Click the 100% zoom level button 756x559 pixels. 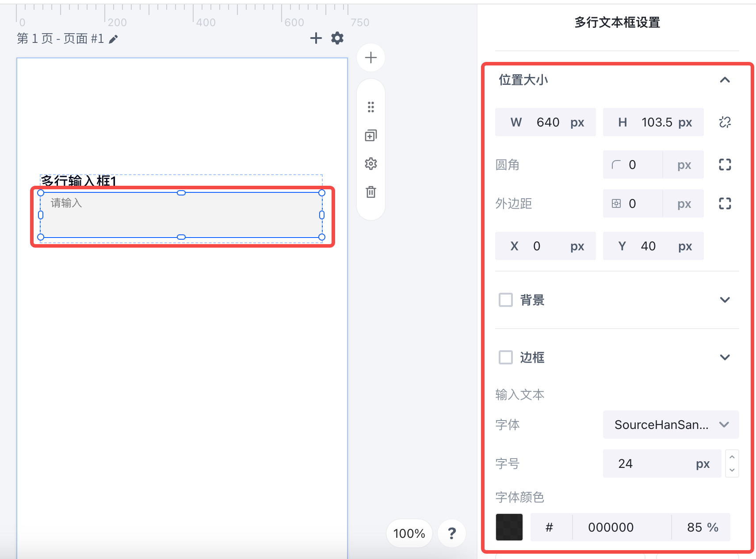coord(409,533)
